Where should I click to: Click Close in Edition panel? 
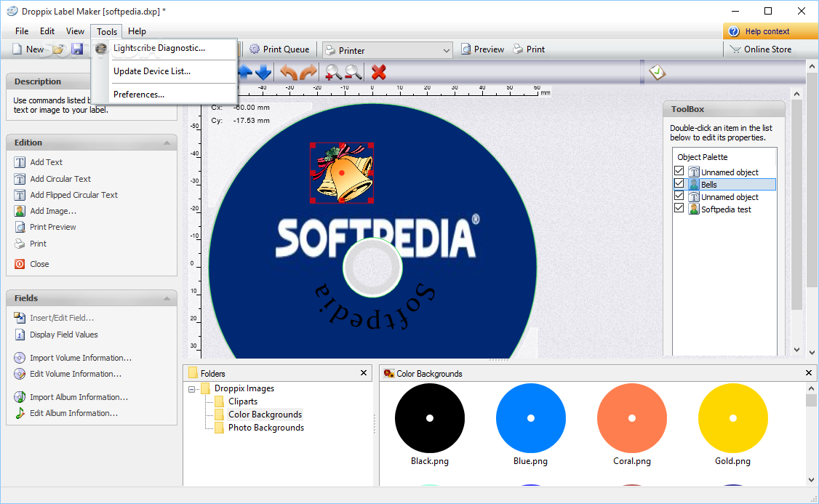[x=31, y=264]
